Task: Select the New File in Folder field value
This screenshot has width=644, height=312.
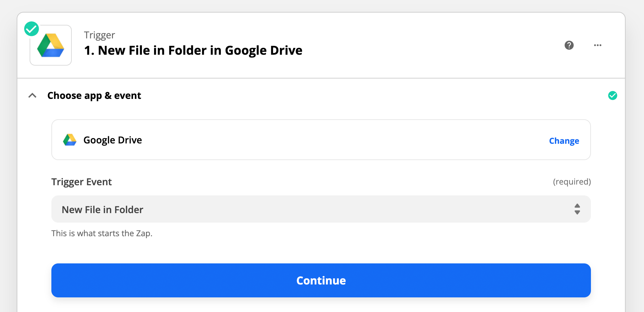Action: (102, 209)
